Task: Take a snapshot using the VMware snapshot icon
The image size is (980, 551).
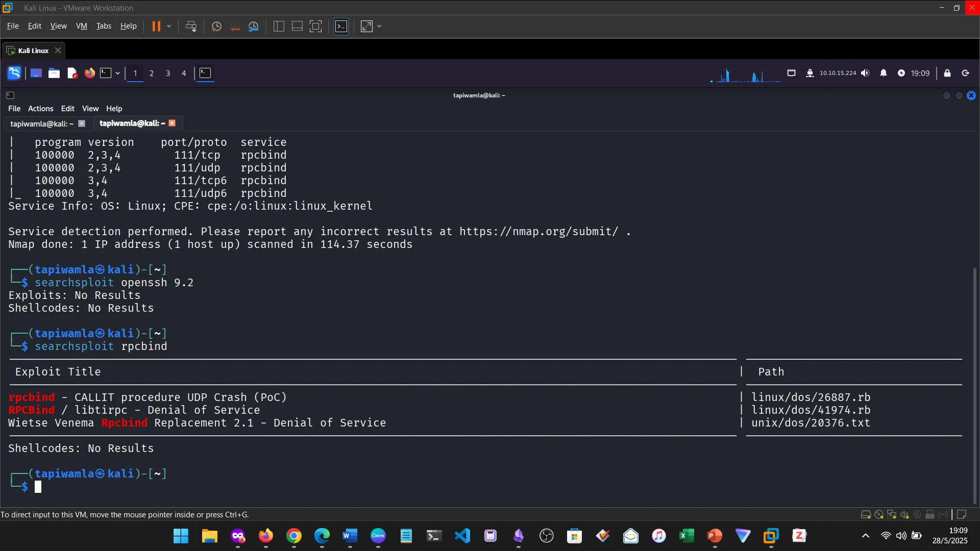Action: pos(215,26)
